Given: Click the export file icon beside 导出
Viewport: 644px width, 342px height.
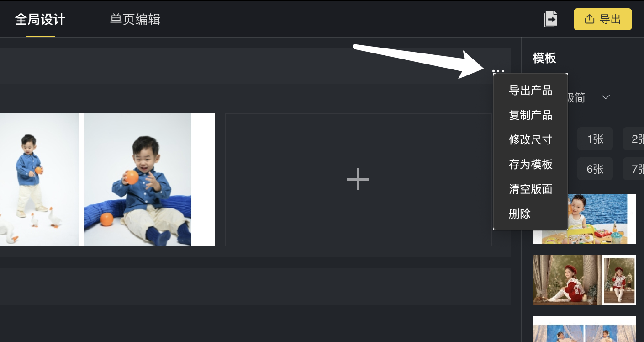Looking at the screenshot, I should tap(550, 19).
